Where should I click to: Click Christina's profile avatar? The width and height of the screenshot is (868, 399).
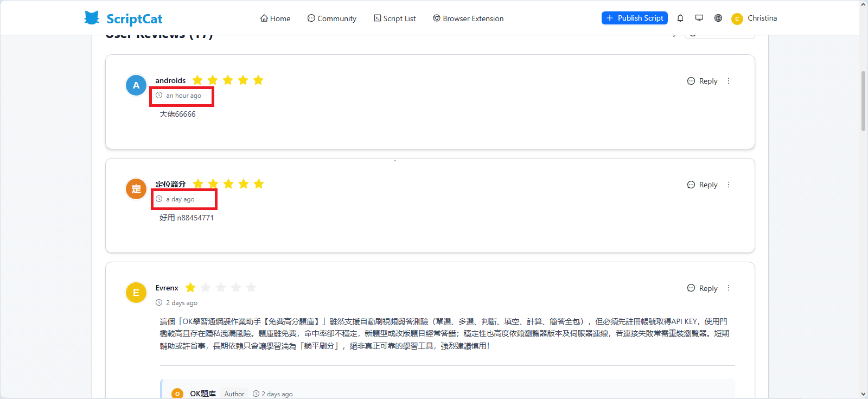tap(737, 18)
